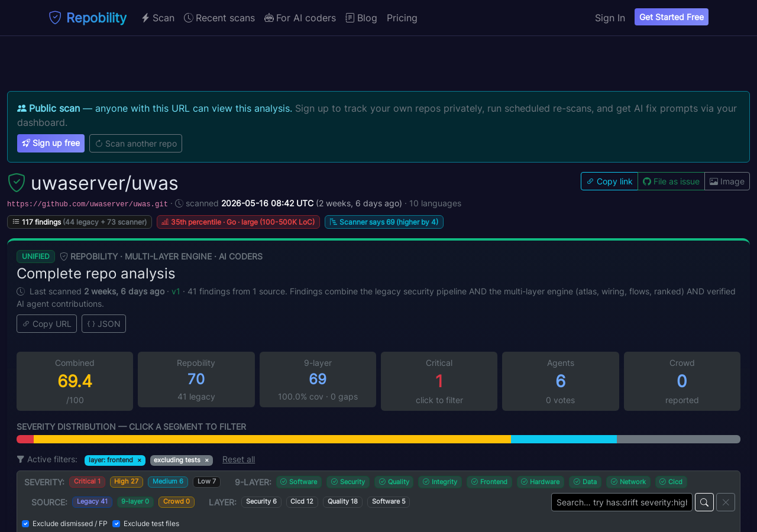Toggle High 27 severity filter
757x532 pixels.
[127, 482]
